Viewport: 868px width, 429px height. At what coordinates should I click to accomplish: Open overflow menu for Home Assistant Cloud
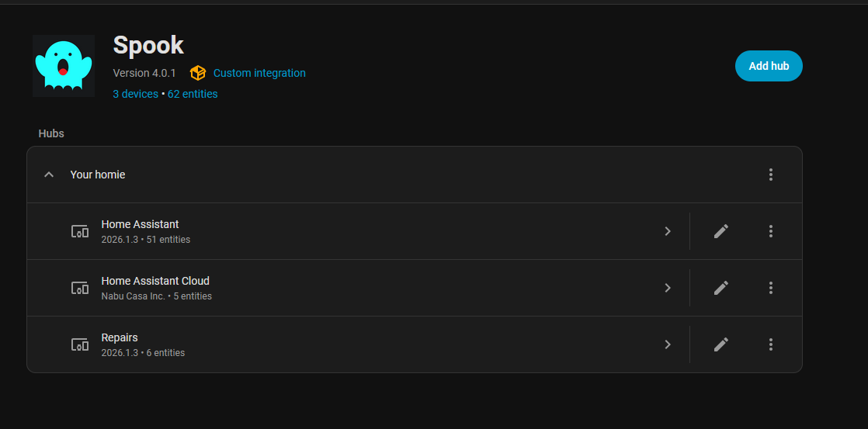pyautogui.click(x=771, y=288)
